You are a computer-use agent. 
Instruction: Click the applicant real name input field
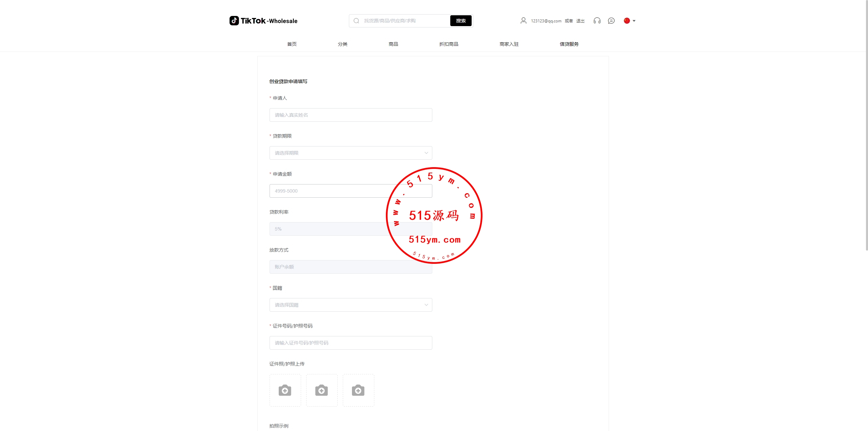(351, 115)
